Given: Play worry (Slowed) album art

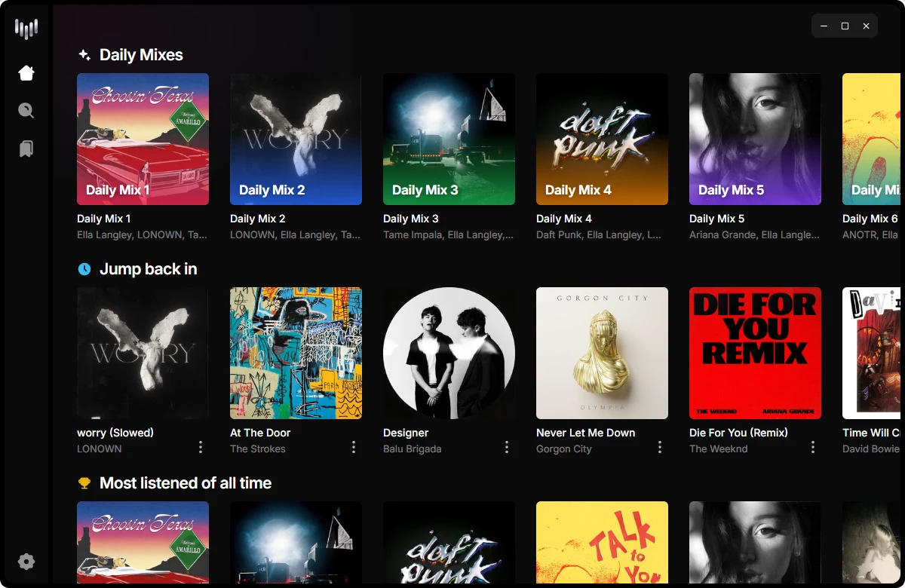Looking at the screenshot, I should click(x=143, y=353).
